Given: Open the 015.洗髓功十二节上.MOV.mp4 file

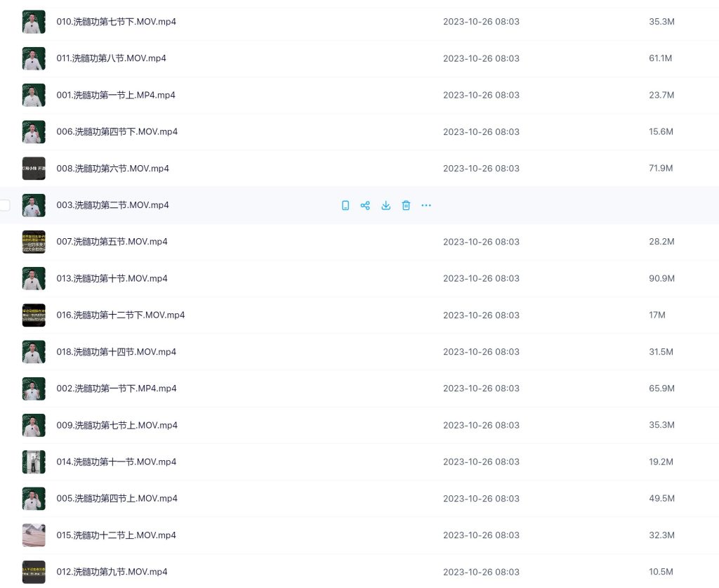Looking at the screenshot, I should (116, 535).
